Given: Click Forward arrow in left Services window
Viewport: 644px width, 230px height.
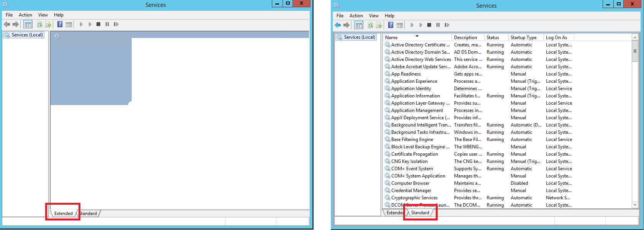Looking at the screenshot, I should (16, 24).
